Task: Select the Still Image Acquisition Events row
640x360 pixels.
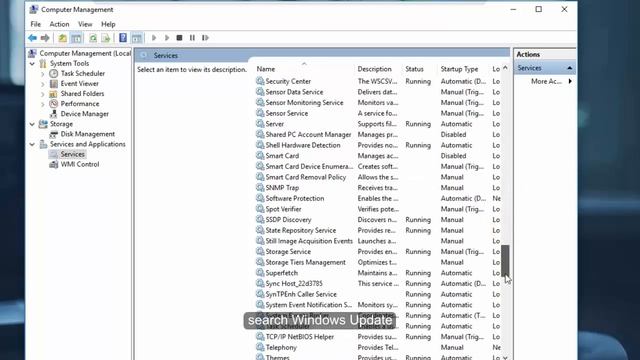Action: [378, 241]
